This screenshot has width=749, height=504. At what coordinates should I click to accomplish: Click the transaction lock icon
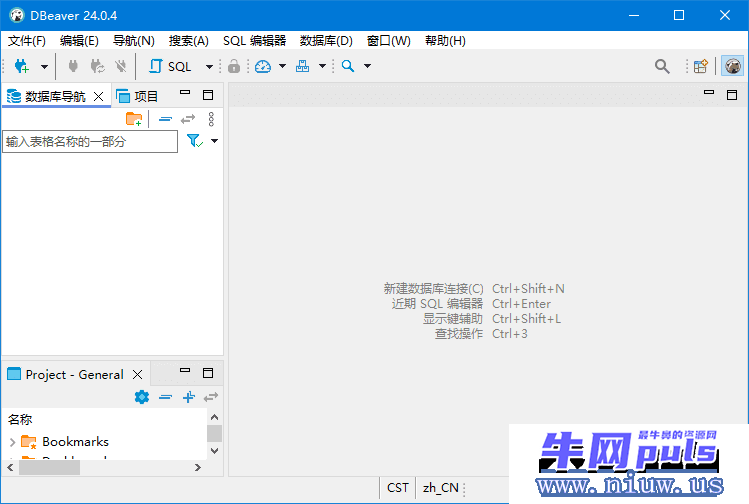(x=234, y=66)
